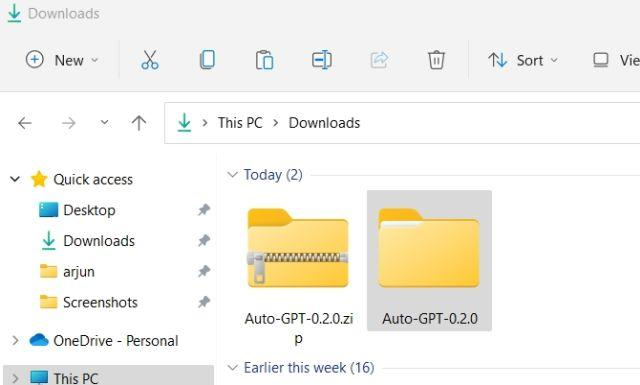The height and width of the screenshot is (385, 640).
Task: Click This PC in address breadcrumb
Action: tap(240, 122)
